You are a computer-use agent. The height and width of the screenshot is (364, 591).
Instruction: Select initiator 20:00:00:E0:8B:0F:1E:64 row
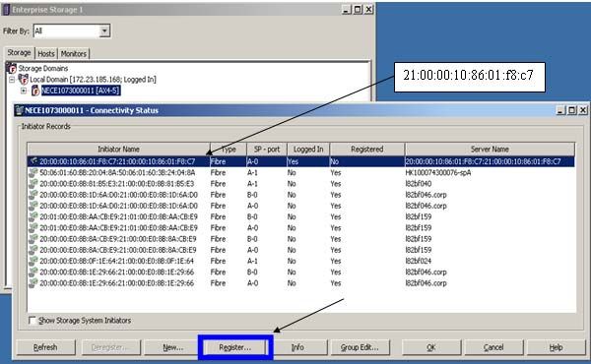301,261
